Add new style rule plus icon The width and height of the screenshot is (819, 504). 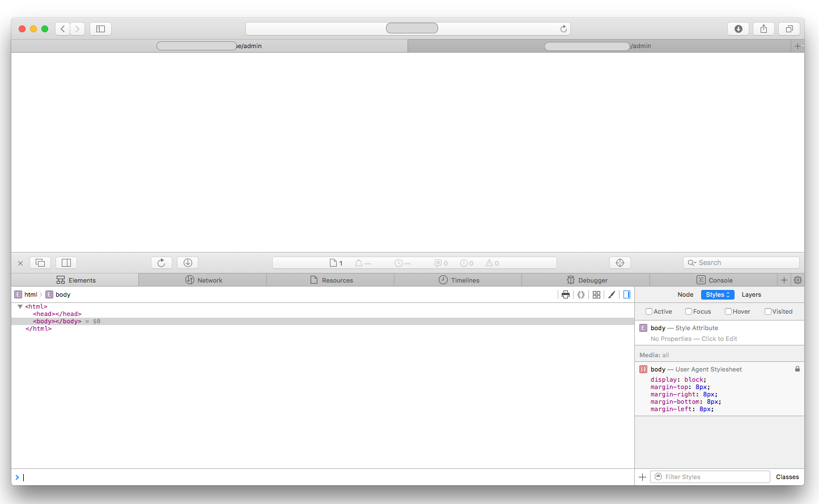(x=642, y=477)
